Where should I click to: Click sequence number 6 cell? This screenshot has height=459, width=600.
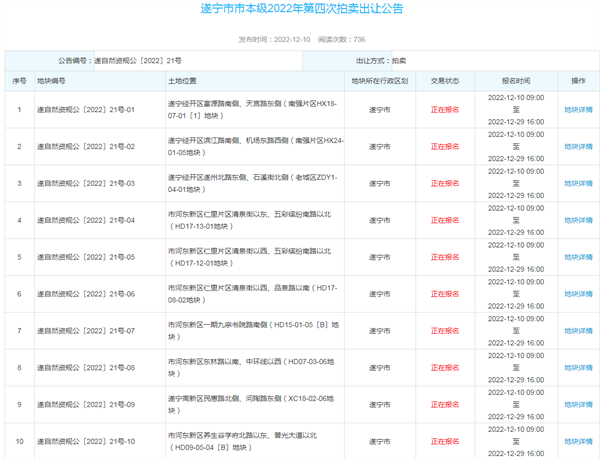(x=20, y=294)
